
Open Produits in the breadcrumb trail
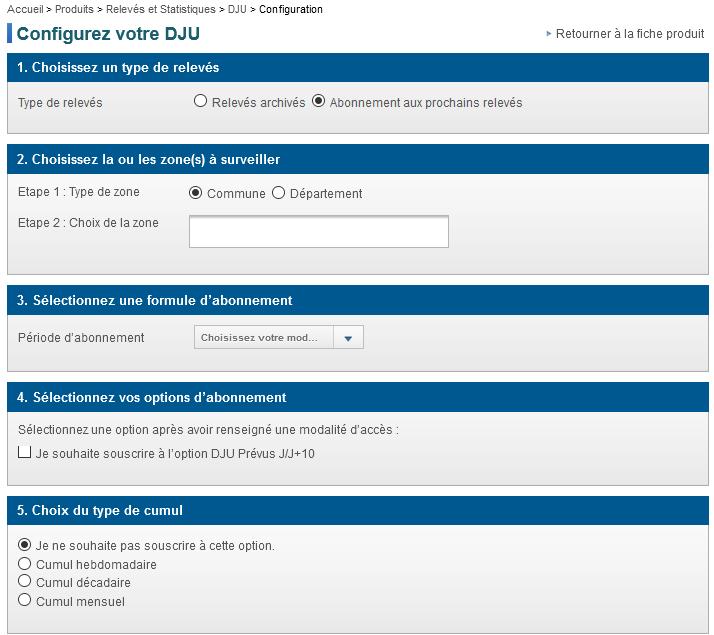(x=74, y=9)
